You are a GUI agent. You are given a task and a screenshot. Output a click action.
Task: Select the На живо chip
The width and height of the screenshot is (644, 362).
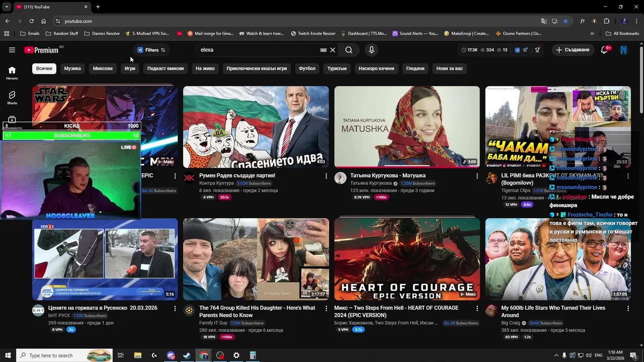tap(205, 68)
